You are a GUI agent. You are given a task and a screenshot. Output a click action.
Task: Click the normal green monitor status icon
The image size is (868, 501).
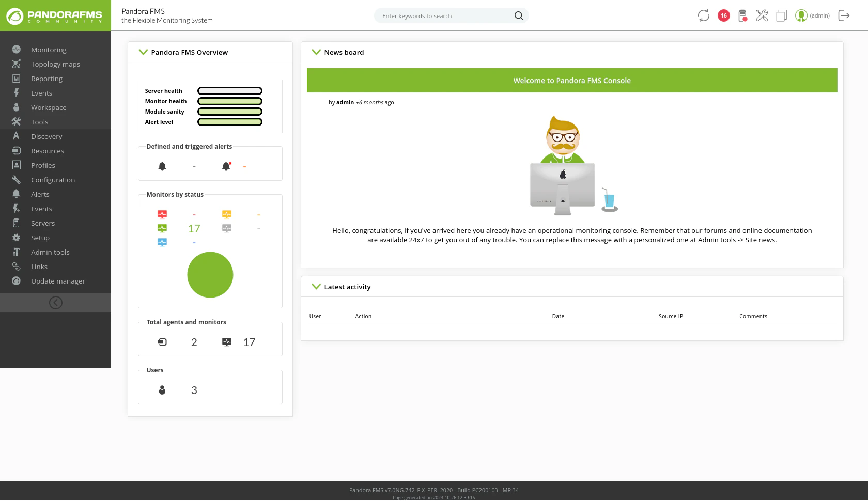162,228
